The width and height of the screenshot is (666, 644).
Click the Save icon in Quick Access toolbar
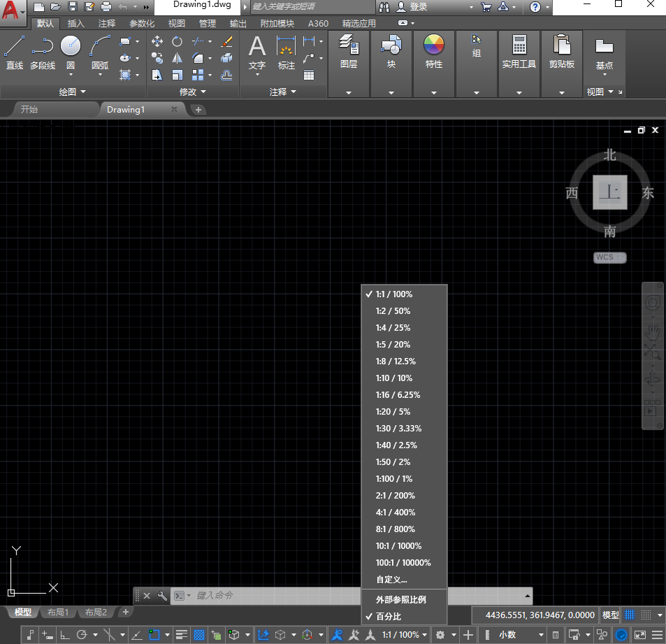point(73,6)
